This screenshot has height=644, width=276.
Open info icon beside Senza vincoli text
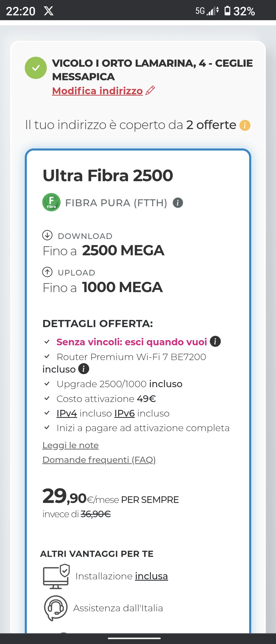pos(215,341)
